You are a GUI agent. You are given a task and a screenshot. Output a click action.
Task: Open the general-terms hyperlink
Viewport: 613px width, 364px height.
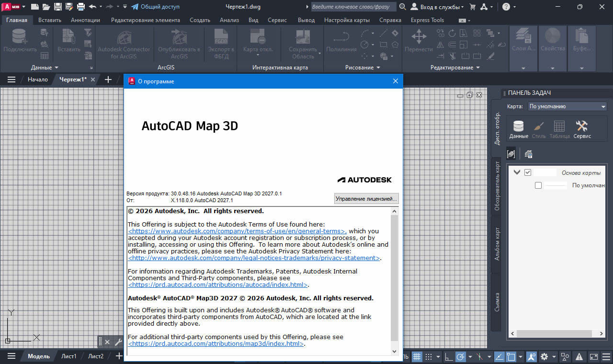(238, 231)
